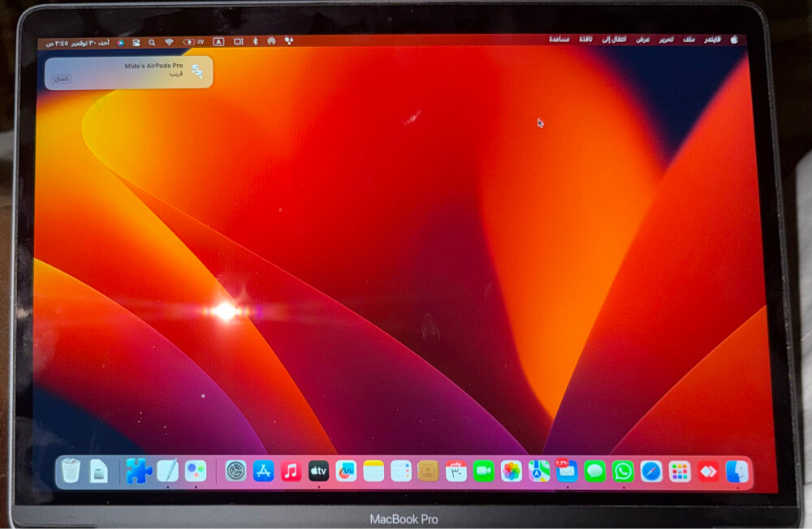The width and height of the screenshot is (812, 529).
Task: Open the Edit menu (تحرير)
Action: point(666,39)
